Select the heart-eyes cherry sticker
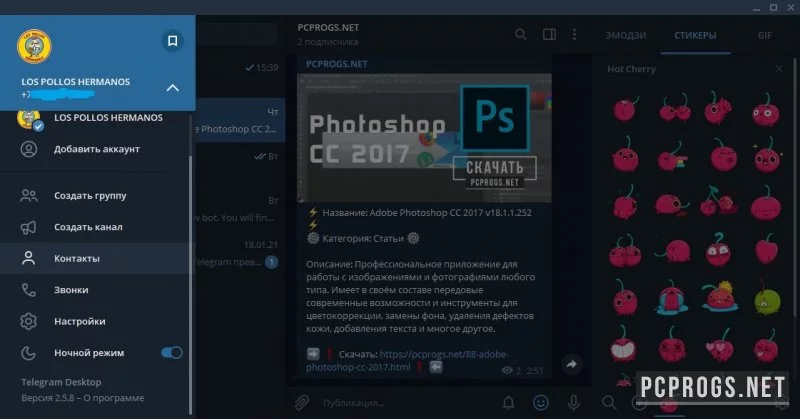Screen dimensions: 800x419 (719, 344)
